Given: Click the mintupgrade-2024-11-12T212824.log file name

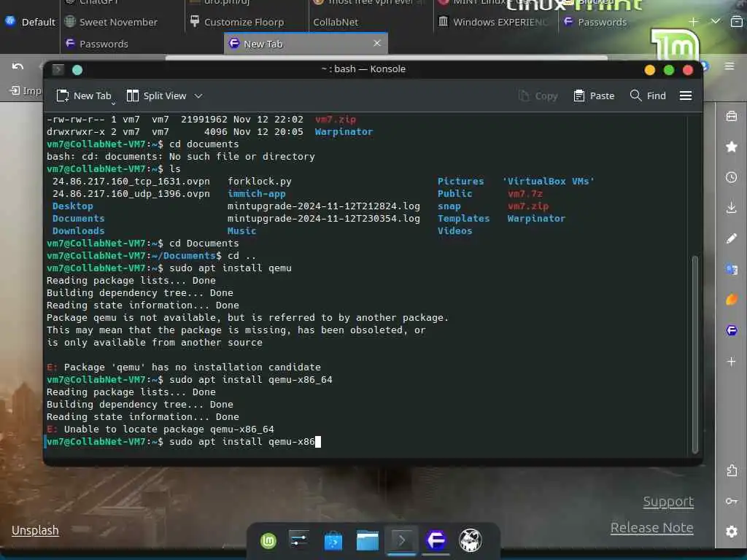Looking at the screenshot, I should [323, 206].
